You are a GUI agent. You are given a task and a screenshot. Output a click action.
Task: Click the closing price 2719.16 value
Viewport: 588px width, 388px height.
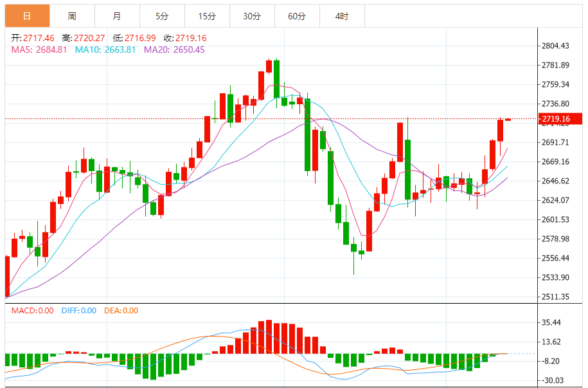click(191, 38)
